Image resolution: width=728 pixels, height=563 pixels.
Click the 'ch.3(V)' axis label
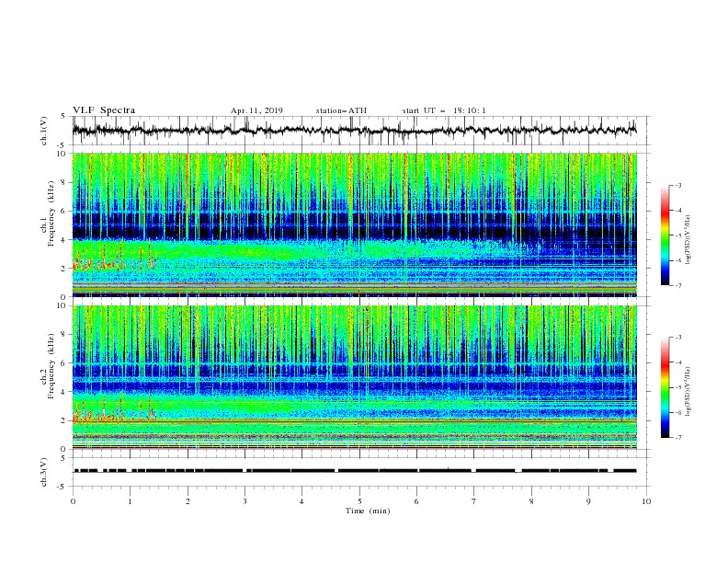click(x=44, y=472)
